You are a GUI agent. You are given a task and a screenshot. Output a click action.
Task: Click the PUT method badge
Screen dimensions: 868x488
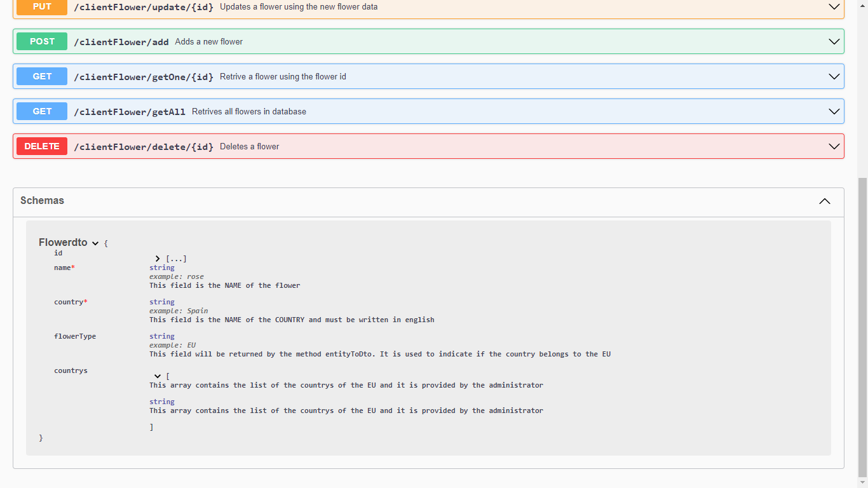pos(41,7)
